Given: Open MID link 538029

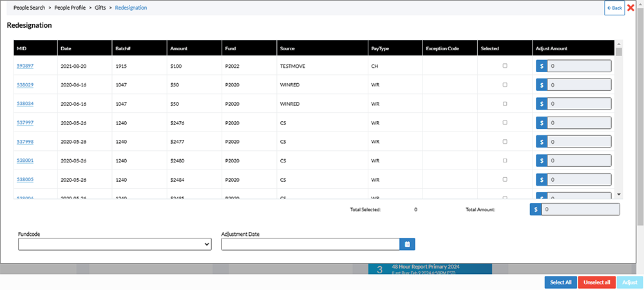Looking at the screenshot, I should 25,84.
